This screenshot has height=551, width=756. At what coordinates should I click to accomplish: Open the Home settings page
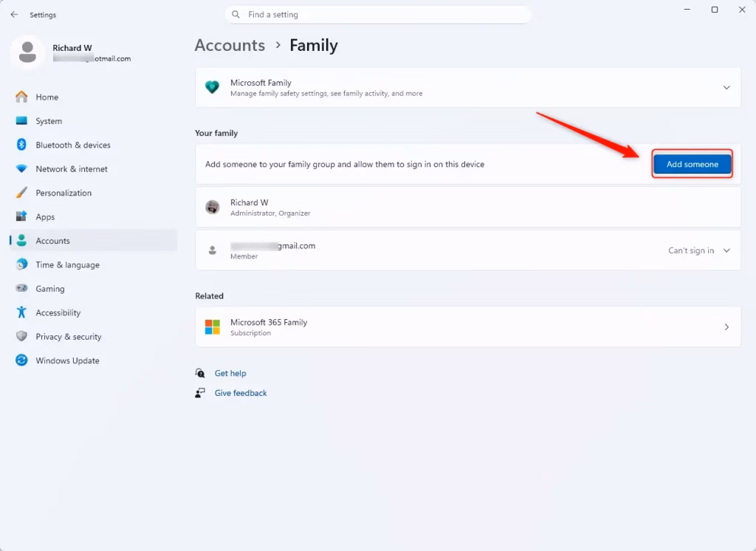pyautogui.click(x=94, y=97)
